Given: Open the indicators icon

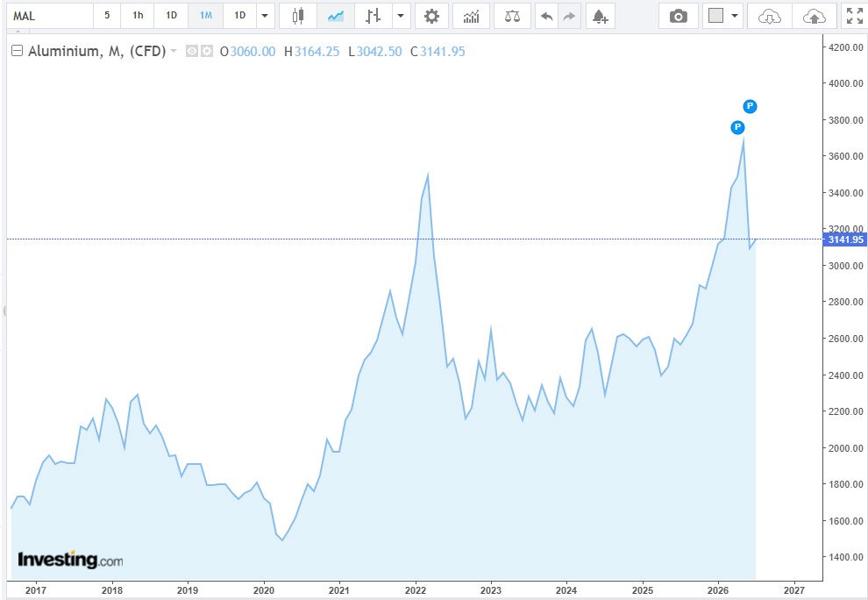Looking at the screenshot, I should pyautogui.click(x=471, y=16).
